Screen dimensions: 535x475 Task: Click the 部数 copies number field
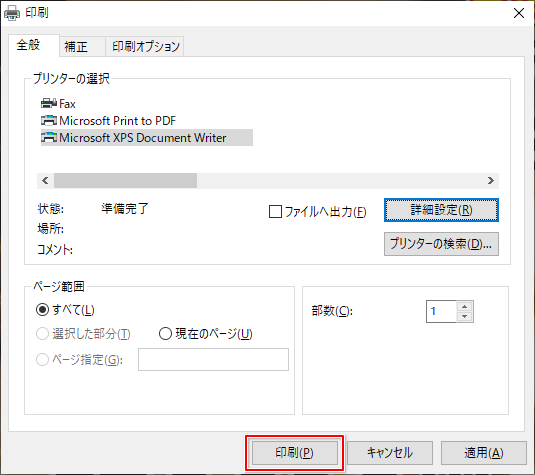441,311
